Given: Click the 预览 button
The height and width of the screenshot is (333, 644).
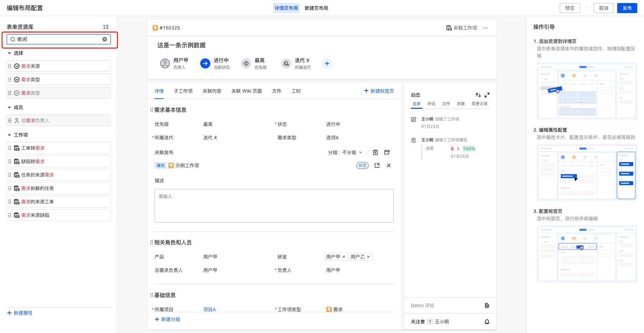Looking at the screenshot, I should pyautogui.click(x=570, y=8).
